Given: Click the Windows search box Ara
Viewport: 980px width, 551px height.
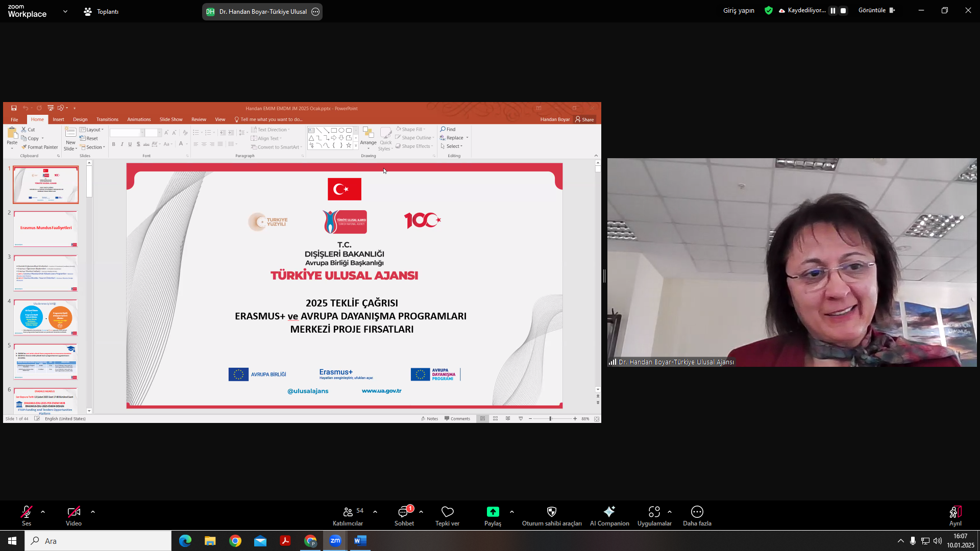Looking at the screenshot, I should (x=98, y=541).
